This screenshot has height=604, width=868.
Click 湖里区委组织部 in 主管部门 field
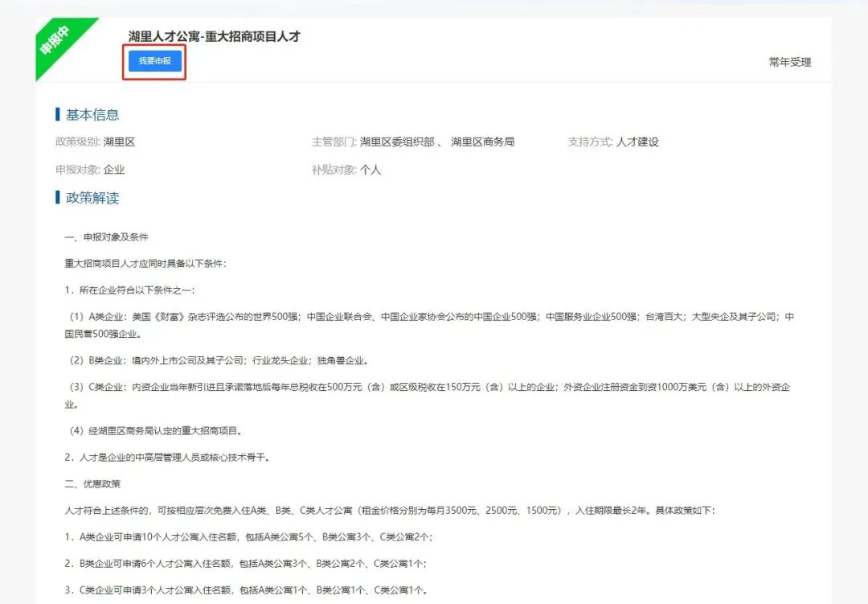(397, 142)
